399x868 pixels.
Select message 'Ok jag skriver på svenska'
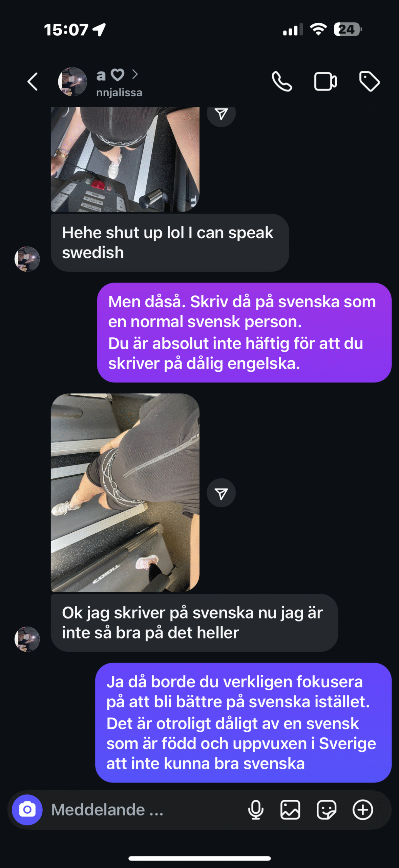[x=194, y=623]
